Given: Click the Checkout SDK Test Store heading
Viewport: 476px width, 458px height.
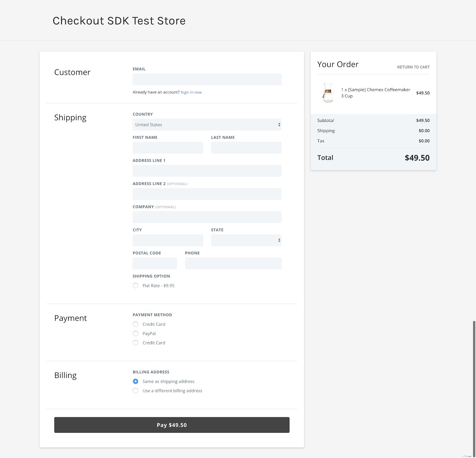Looking at the screenshot, I should coord(119,21).
